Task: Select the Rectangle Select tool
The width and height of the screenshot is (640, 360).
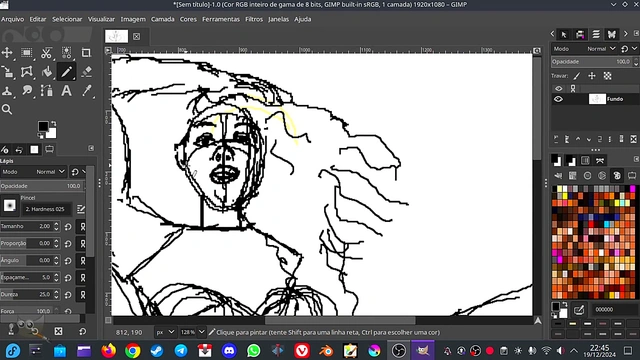Action: click(x=27, y=53)
